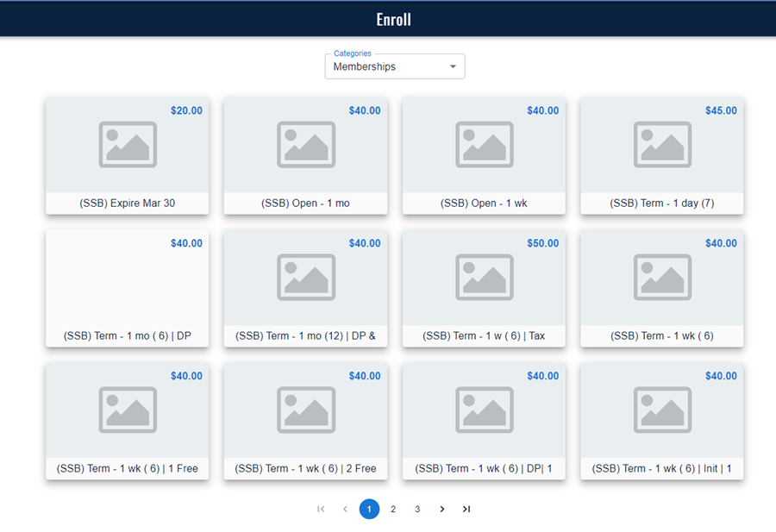Click the current page 1 button
This screenshot has height=532, width=776.
point(369,509)
